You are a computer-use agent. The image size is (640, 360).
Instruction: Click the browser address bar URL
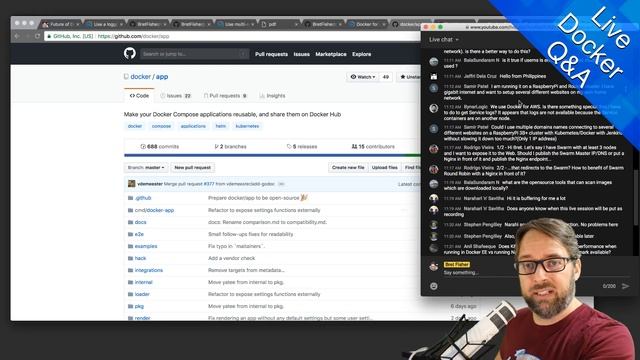[133, 36]
